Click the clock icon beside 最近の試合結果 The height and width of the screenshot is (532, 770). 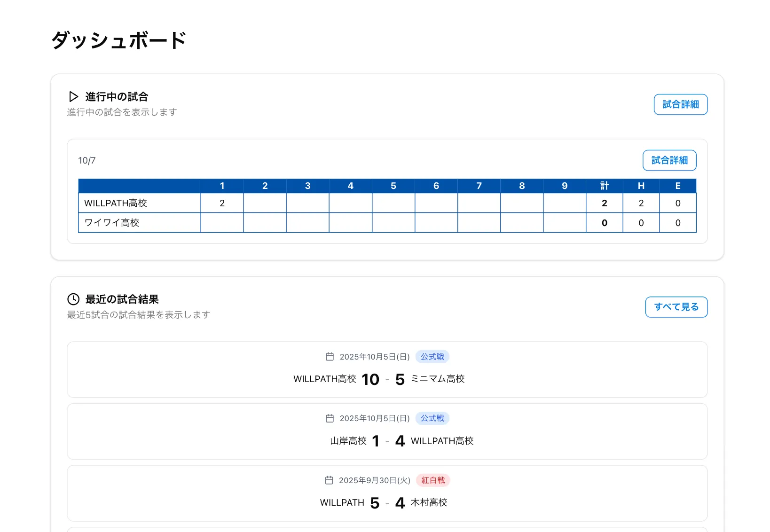click(x=73, y=299)
